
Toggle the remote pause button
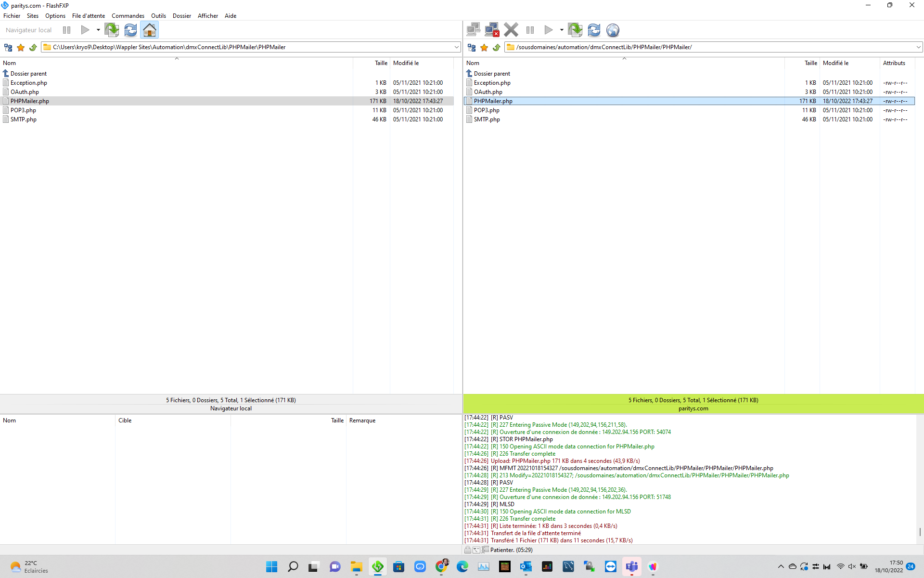[530, 30]
